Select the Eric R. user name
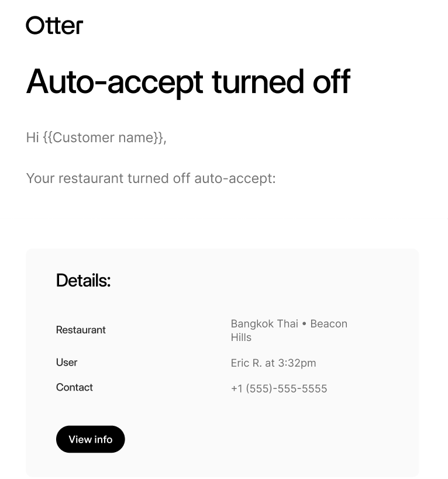The image size is (448, 479). point(246,363)
